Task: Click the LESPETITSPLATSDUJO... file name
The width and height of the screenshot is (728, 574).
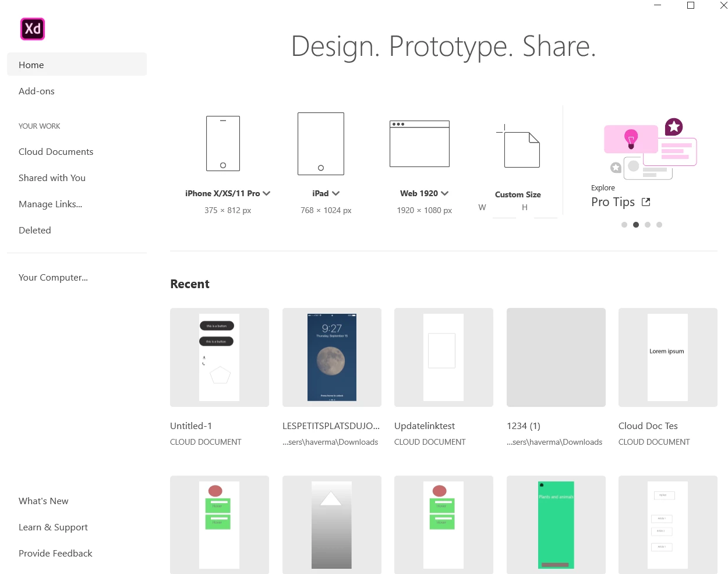Action: 331,426
